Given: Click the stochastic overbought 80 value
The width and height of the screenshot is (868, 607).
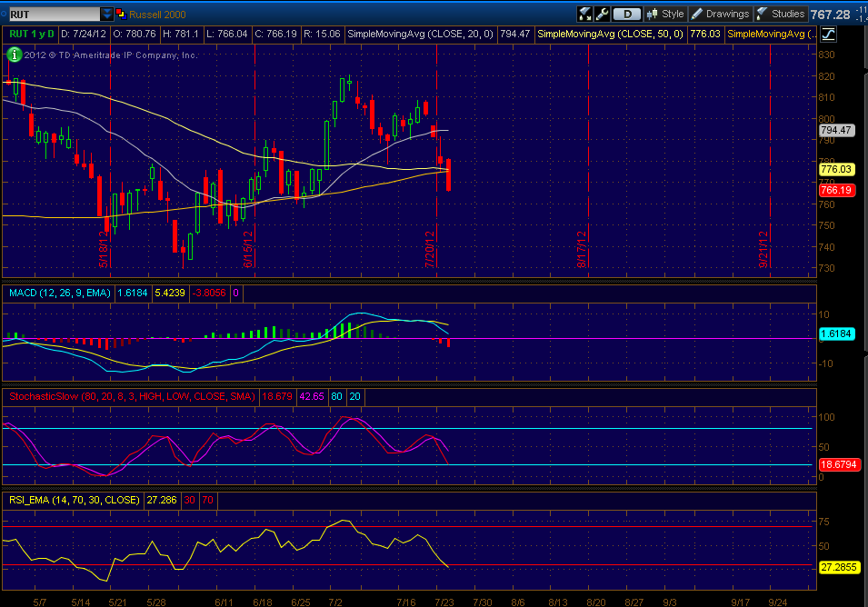Looking at the screenshot, I should click(336, 396).
